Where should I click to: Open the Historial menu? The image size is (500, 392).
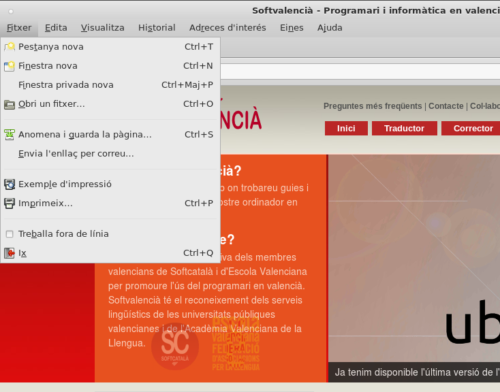157,28
